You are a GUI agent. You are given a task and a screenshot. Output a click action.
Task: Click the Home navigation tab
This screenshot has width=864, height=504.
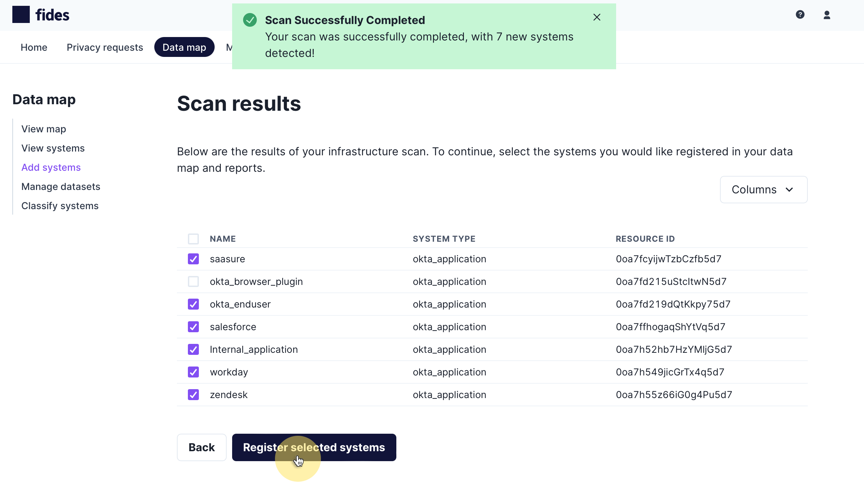(34, 47)
